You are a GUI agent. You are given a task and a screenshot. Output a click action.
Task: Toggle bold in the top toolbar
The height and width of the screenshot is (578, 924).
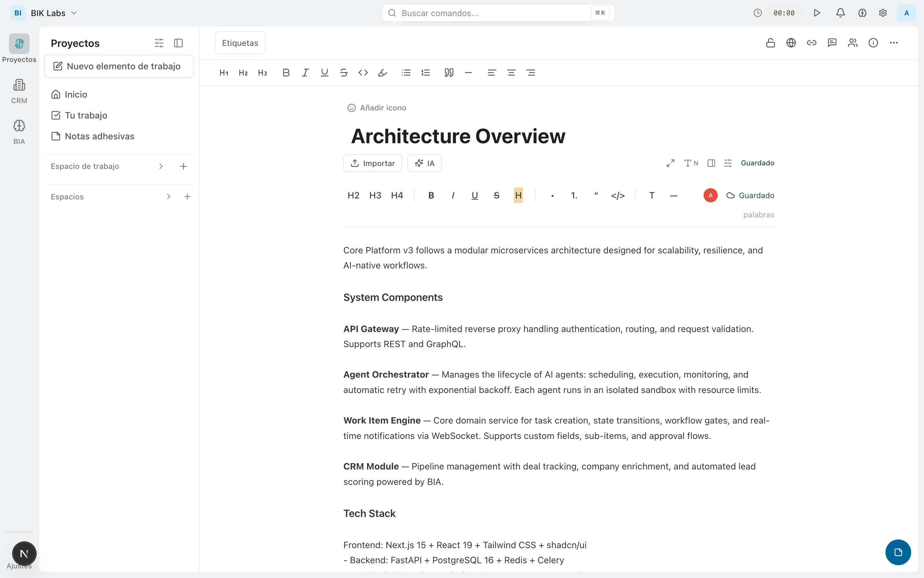click(x=286, y=73)
